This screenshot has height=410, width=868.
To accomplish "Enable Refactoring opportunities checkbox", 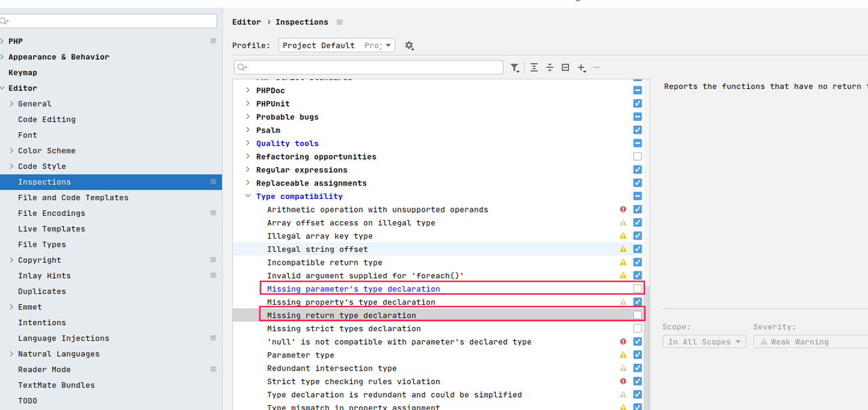I will (637, 157).
